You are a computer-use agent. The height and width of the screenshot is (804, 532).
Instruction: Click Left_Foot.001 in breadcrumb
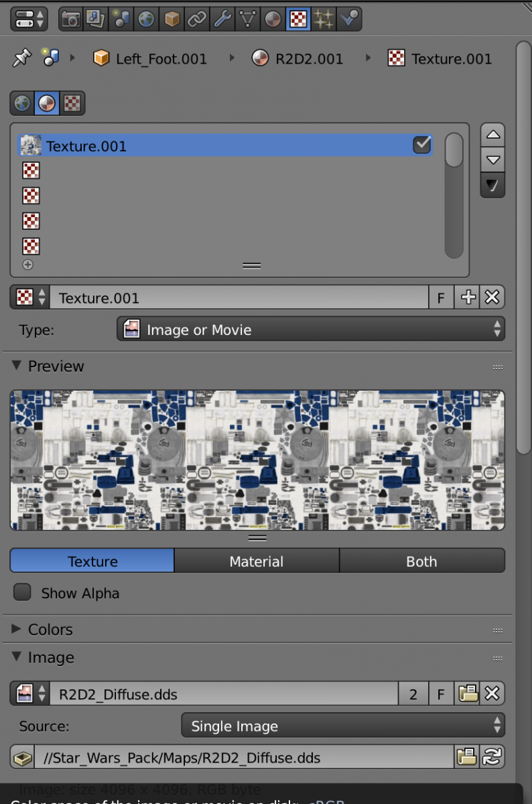(x=149, y=59)
